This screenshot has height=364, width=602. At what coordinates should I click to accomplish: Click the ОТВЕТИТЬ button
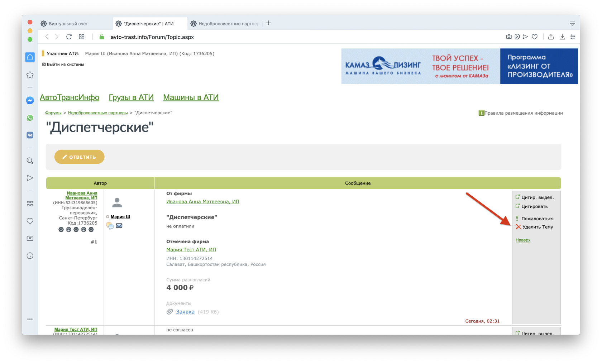pos(79,157)
